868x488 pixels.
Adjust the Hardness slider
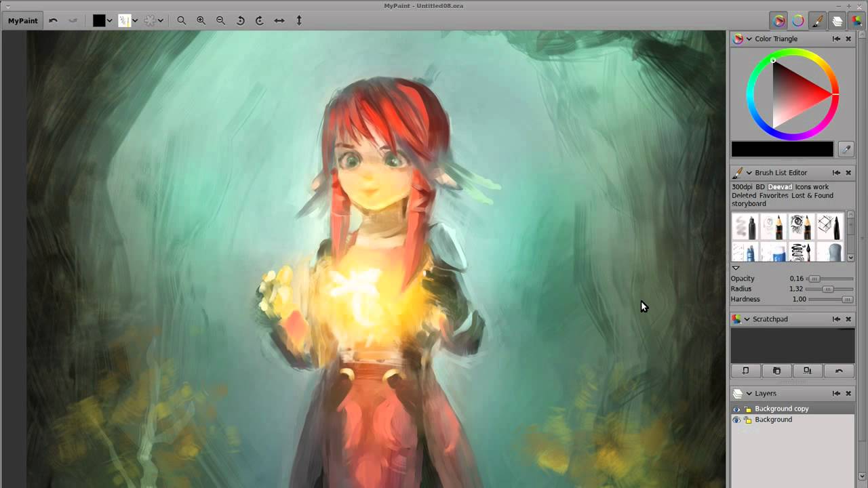point(831,299)
